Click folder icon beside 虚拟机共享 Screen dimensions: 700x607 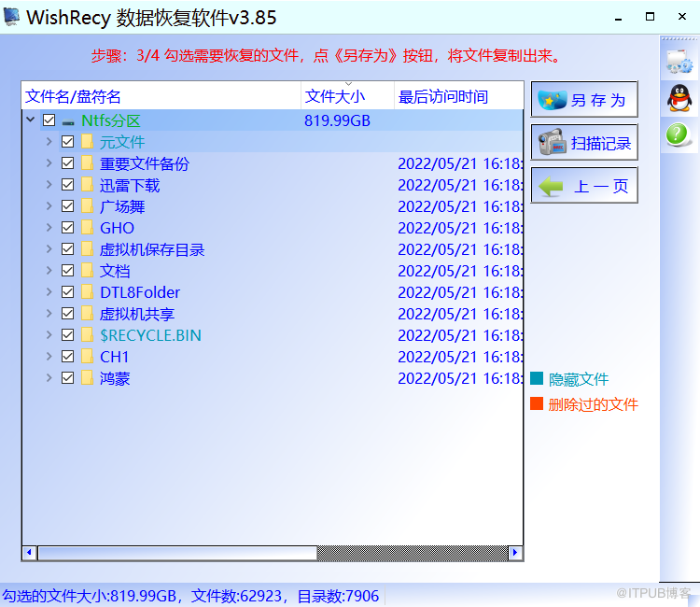(x=87, y=314)
